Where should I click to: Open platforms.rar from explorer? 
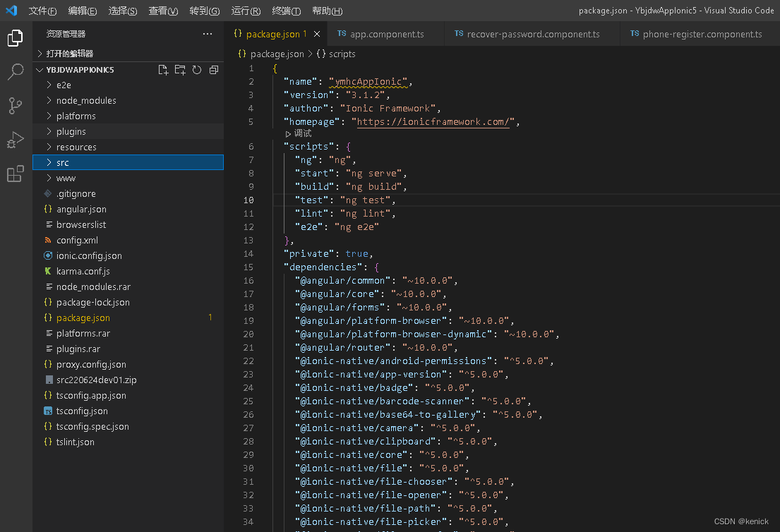point(128,333)
